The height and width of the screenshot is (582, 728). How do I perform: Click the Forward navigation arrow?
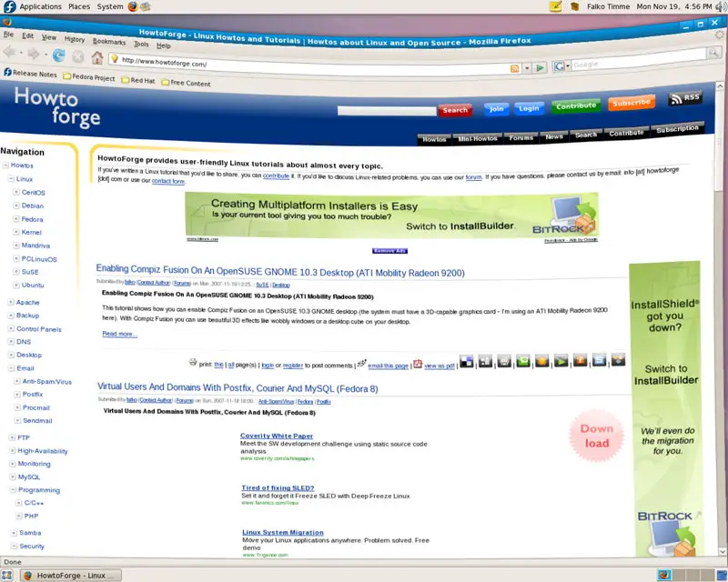point(34,54)
